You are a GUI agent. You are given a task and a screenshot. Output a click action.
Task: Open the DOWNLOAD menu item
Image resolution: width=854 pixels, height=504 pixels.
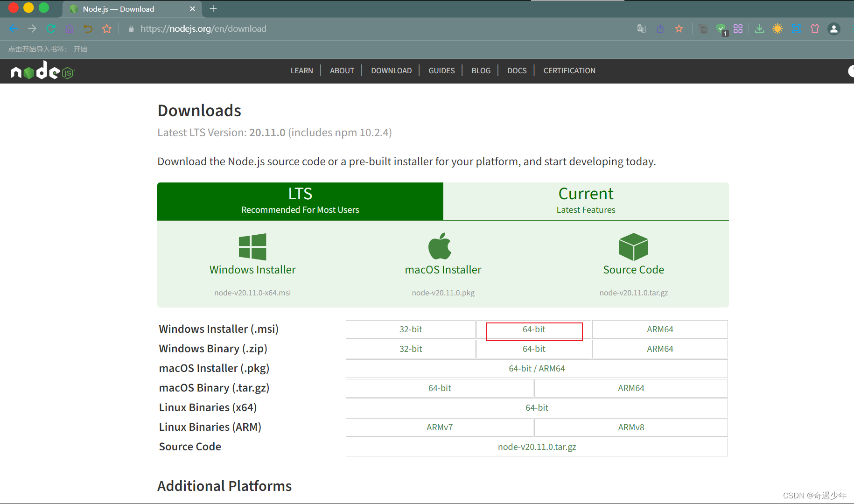click(x=392, y=70)
